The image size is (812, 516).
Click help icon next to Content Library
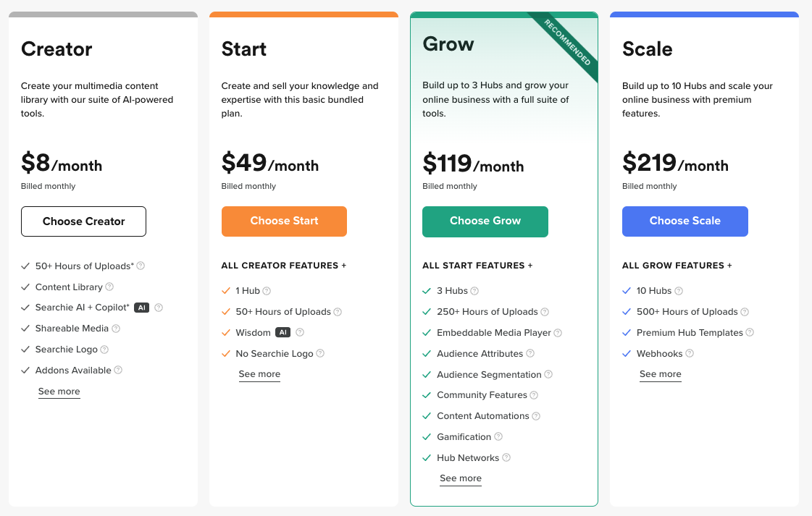109,287
